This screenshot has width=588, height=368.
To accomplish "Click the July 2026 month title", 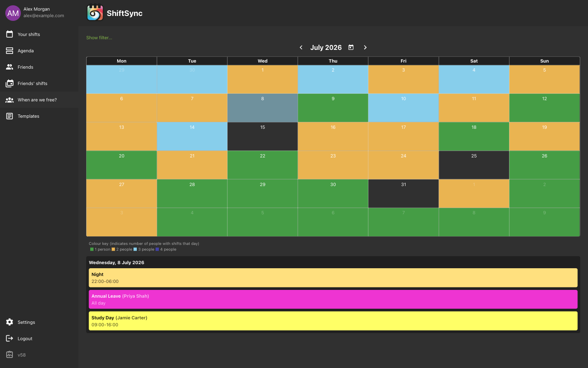I will pos(326,47).
